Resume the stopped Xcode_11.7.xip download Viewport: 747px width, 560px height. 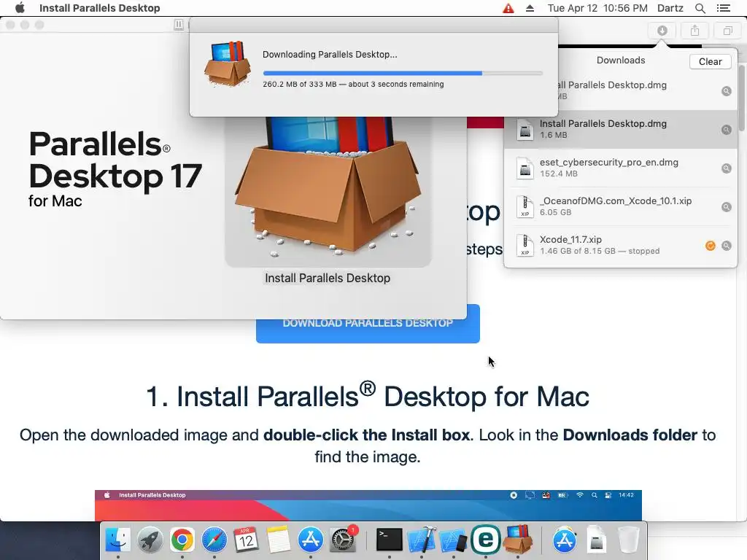click(x=711, y=246)
